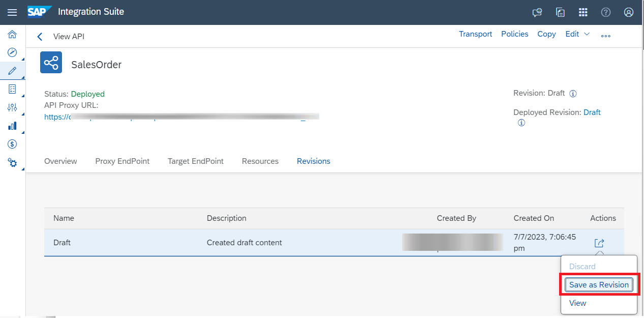644x318 pixels.
Task: Click the Transport button
Action: [475, 34]
